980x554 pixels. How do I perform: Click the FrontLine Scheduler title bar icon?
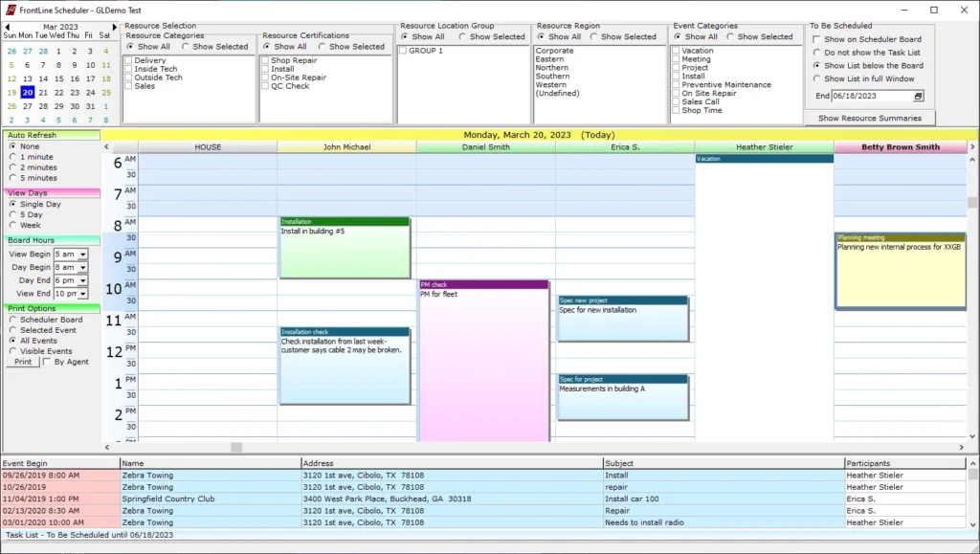[9, 11]
